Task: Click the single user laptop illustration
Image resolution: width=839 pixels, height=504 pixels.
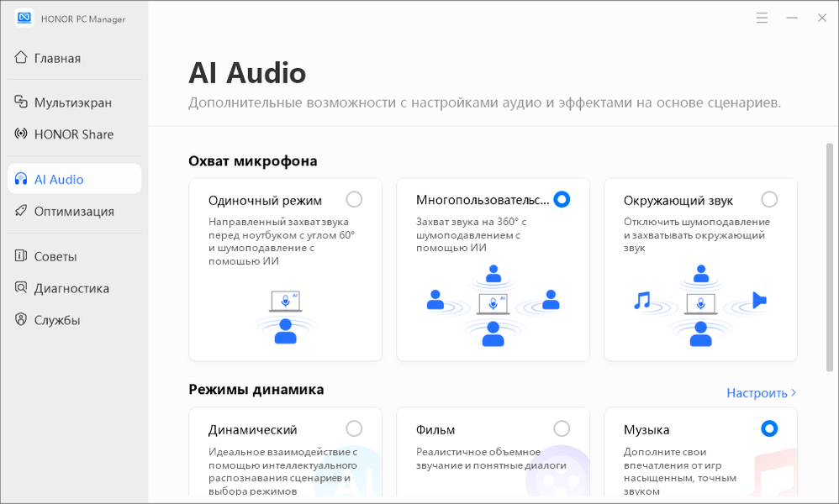Action: (x=285, y=317)
